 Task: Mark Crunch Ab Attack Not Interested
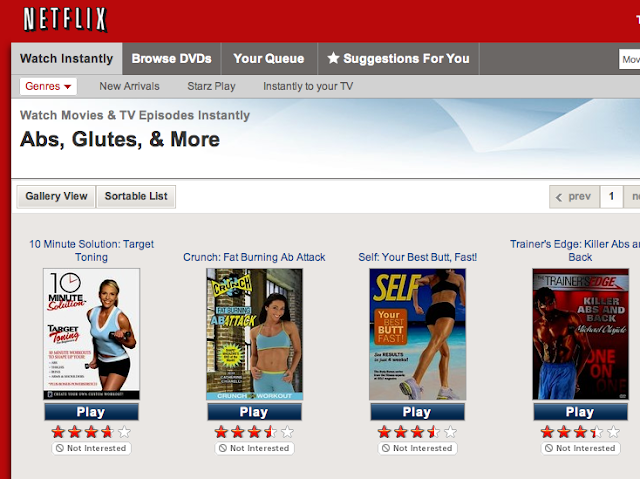click(x=254, y=448)
